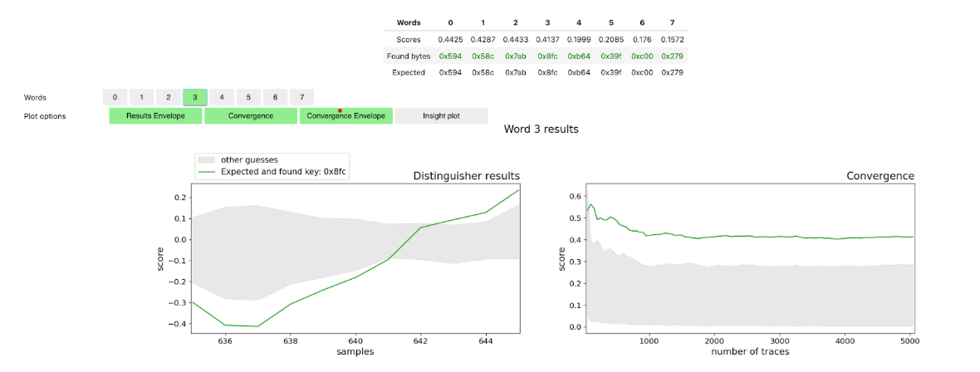This screenshot has height=372, width=980.
Task: Select word 1 button
Action: click(x=141, y=97)
